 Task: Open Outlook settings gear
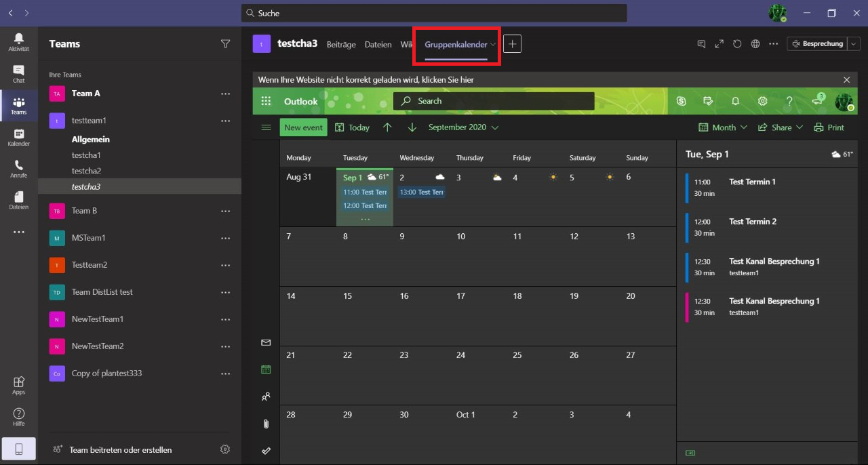762,101
